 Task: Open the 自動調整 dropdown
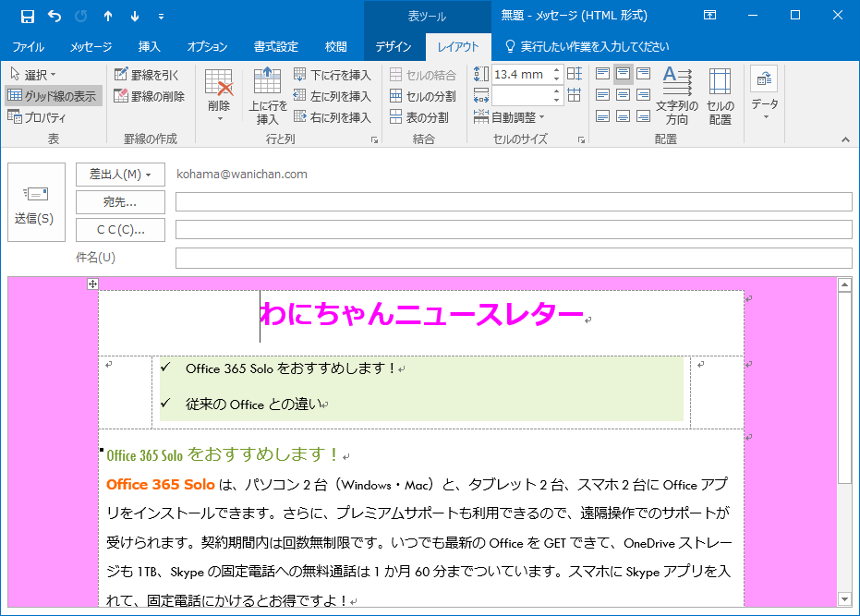click(509, 117)
